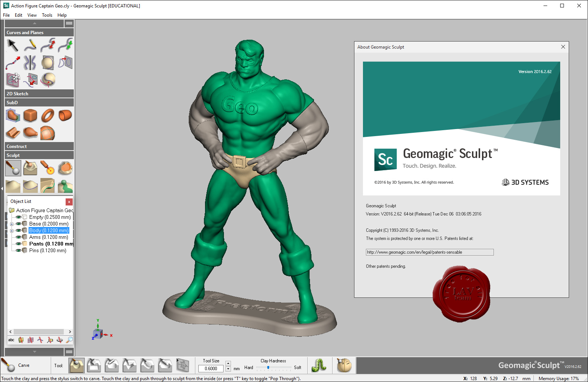Click the patents URL text field
This screenshot has width=588, height=382.
click(430, 252)
